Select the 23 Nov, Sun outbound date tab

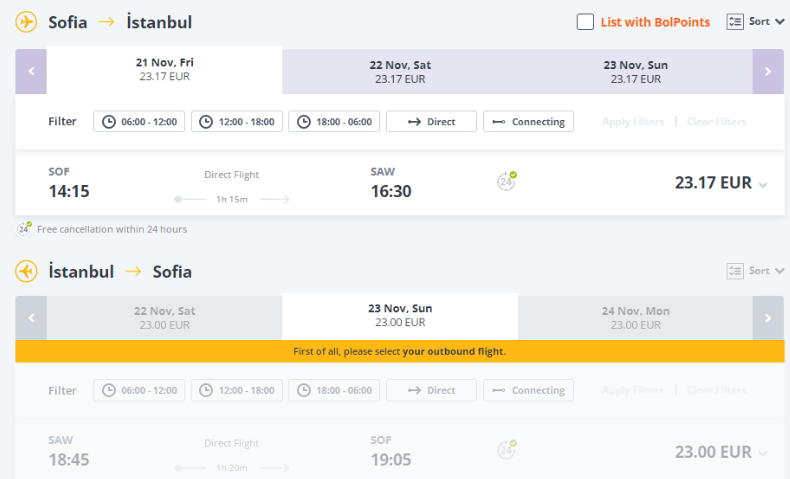pyautogui.click(x=635, y=72)
